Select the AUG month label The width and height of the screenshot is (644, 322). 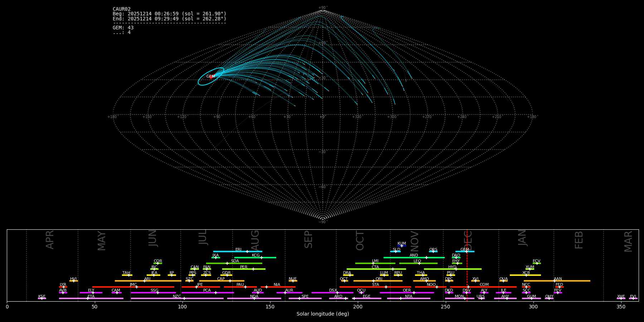255,240
